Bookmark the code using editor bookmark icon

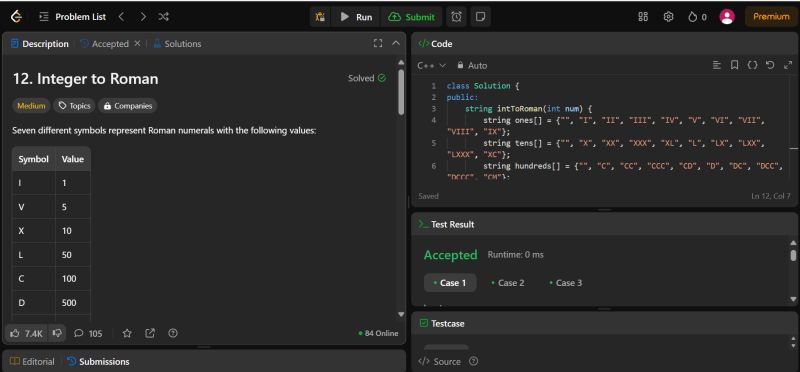pos(735,65)
